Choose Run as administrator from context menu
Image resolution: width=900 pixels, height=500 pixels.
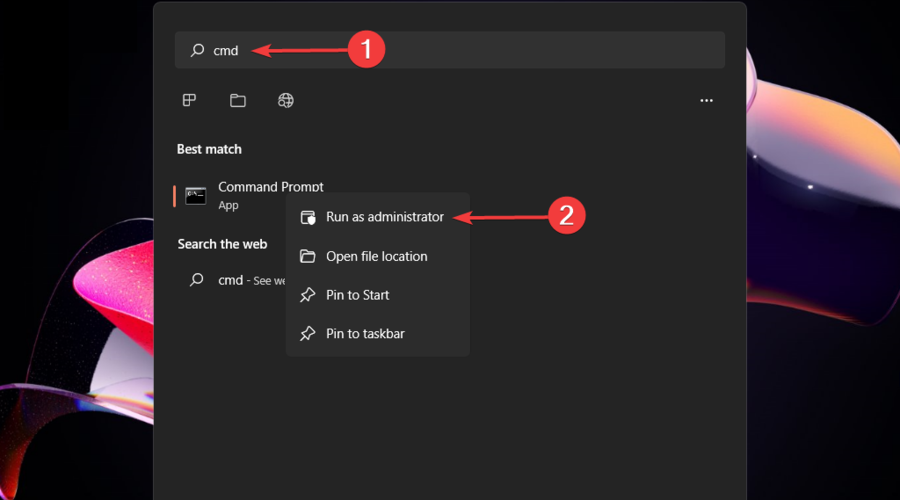click(385, 217)
